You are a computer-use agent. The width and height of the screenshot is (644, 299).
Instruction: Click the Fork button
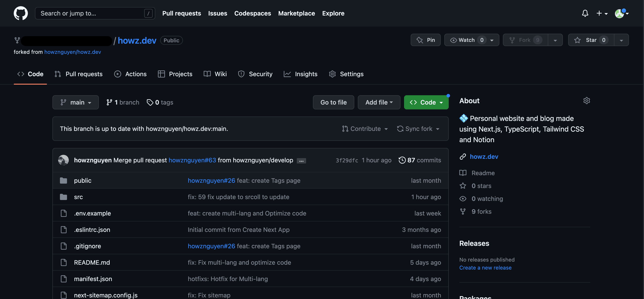coord(525,40)
